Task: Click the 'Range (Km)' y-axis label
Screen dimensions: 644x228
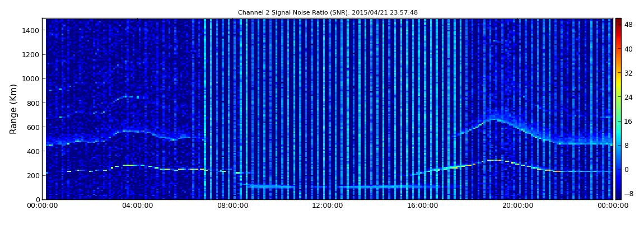Action: coord(13,109)
